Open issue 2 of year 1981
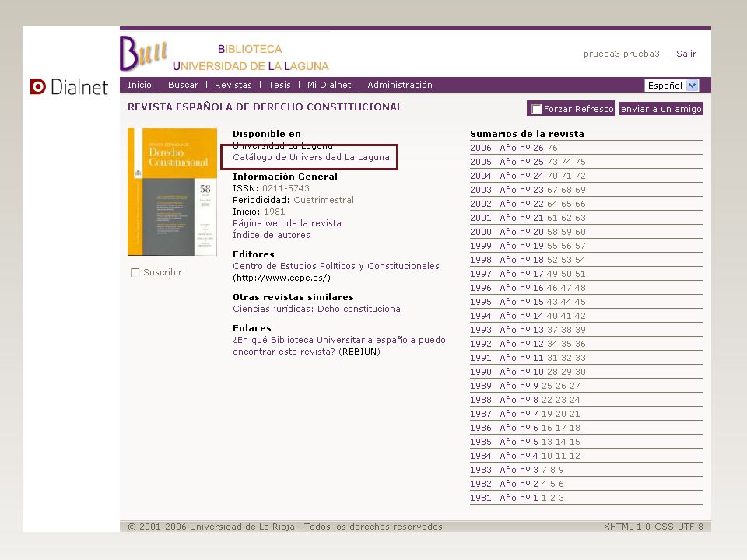The image size is (747, 560). pyautogui.click(x=552, y=498)
